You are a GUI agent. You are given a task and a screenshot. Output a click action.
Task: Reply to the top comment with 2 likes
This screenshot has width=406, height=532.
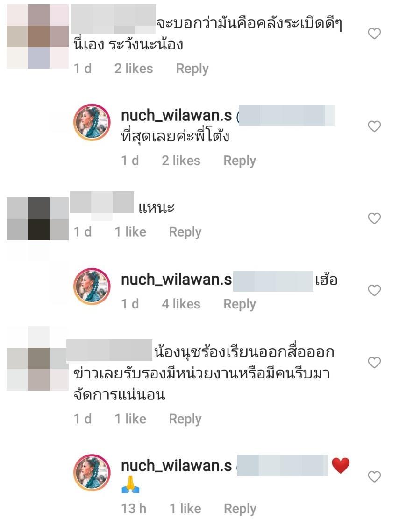click(192, 69)
